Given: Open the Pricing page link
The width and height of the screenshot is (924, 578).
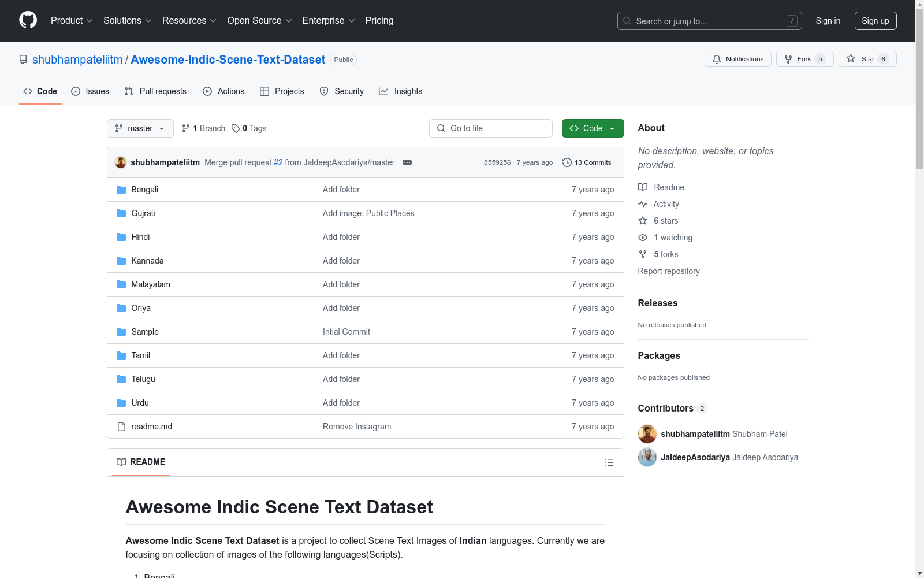Looking at the screenshot, I should [x=379, y=20].
